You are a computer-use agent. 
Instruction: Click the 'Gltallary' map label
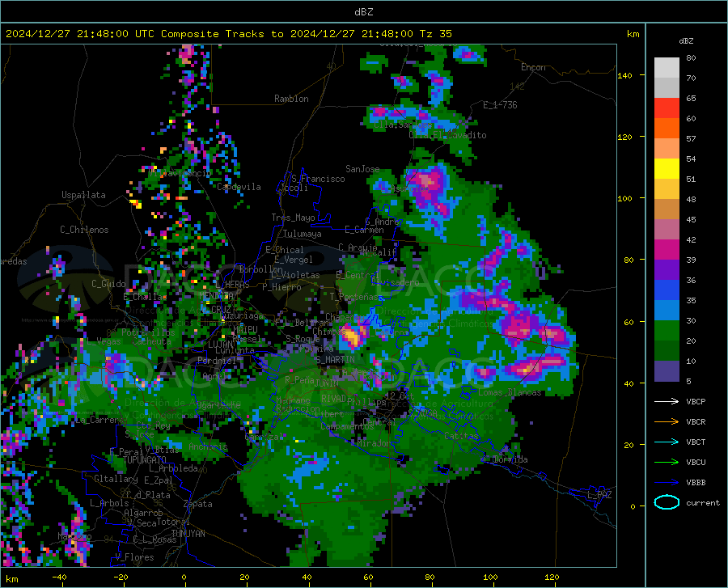116,479
